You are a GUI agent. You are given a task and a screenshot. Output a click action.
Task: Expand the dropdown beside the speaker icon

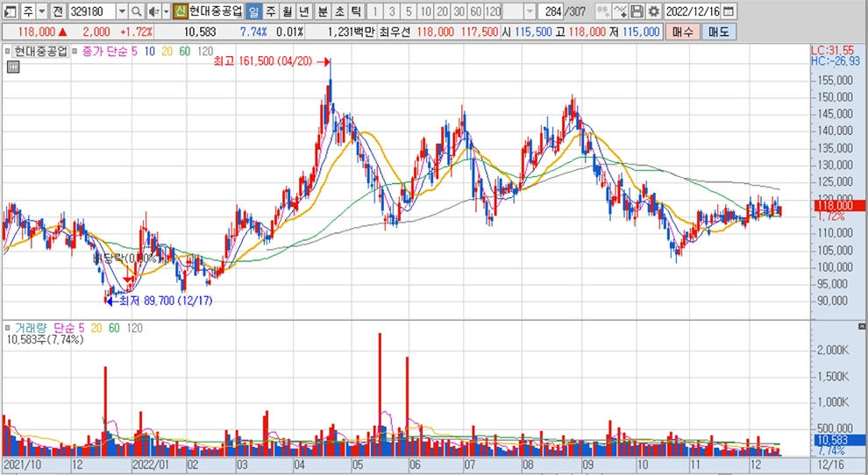point(165,11)
